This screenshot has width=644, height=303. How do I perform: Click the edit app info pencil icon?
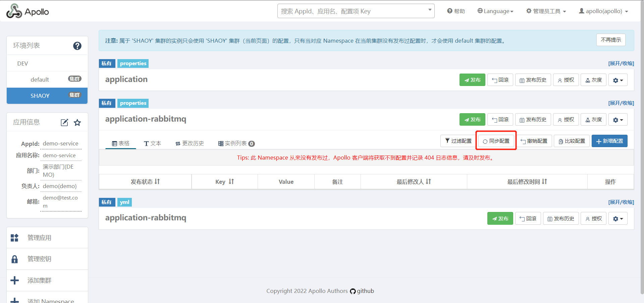point(64,123)
